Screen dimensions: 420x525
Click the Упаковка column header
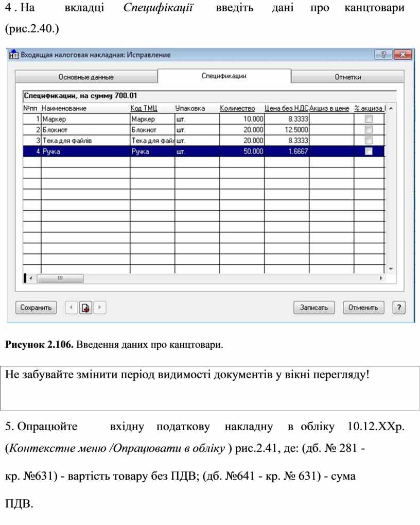click(x=190, y=108)
